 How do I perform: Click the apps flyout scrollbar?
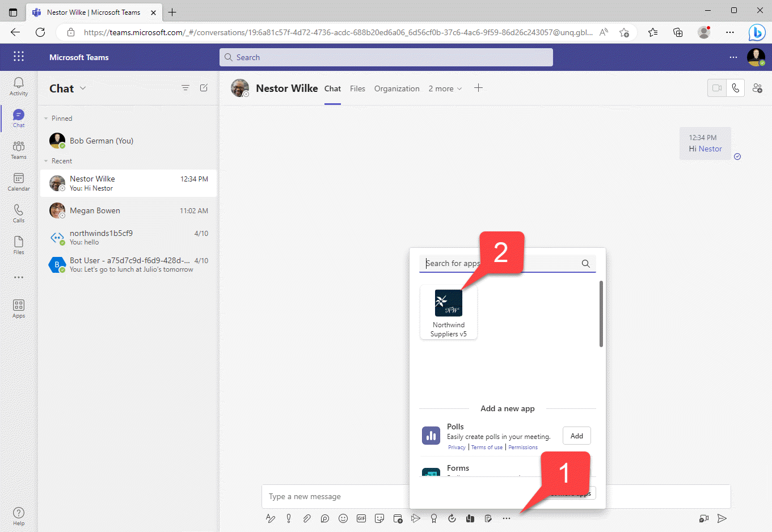[601, 313]
